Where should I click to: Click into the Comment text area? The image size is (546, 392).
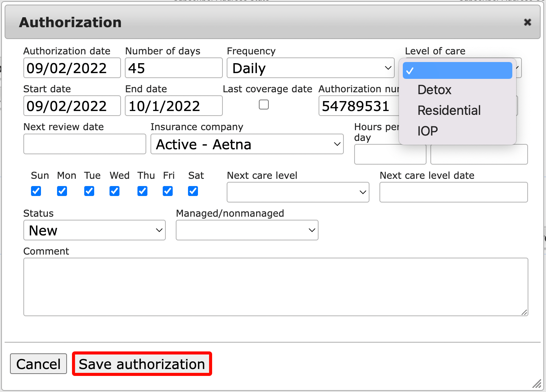[276, 287]
